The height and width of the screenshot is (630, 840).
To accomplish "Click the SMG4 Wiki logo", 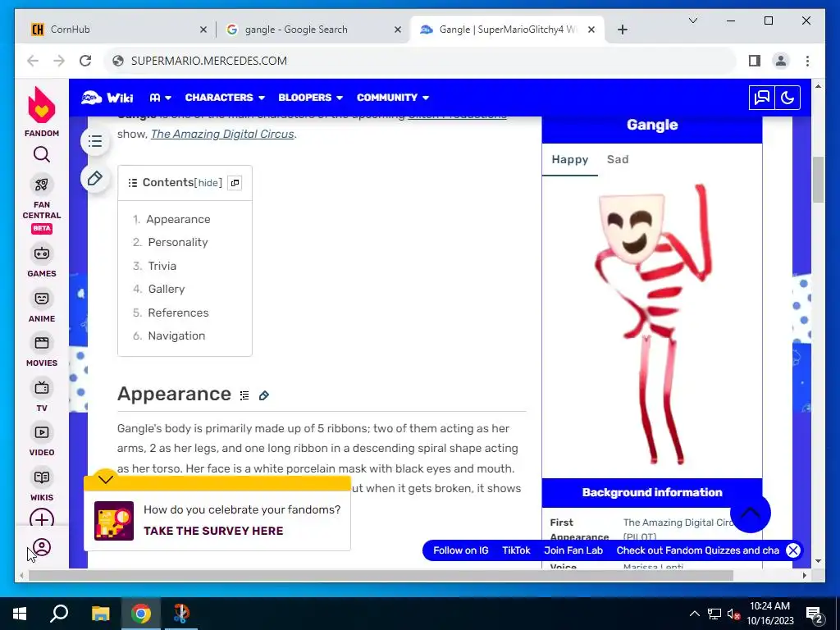I will click(x=107, y=98).
